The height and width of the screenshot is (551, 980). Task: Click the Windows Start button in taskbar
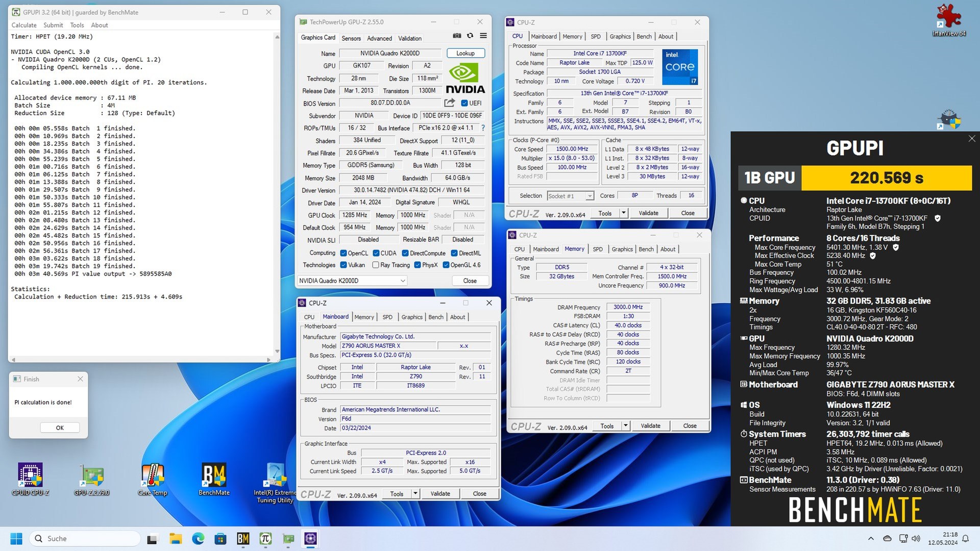pos(16,539)
